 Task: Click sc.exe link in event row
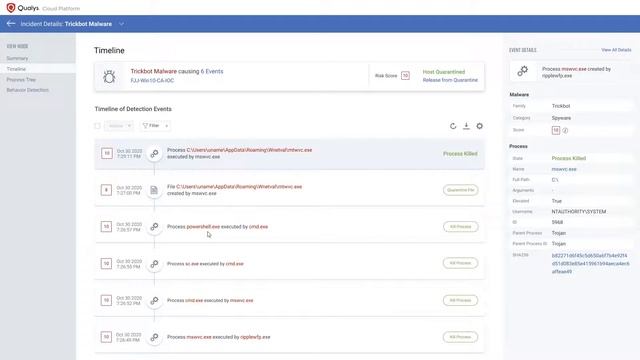192,264
